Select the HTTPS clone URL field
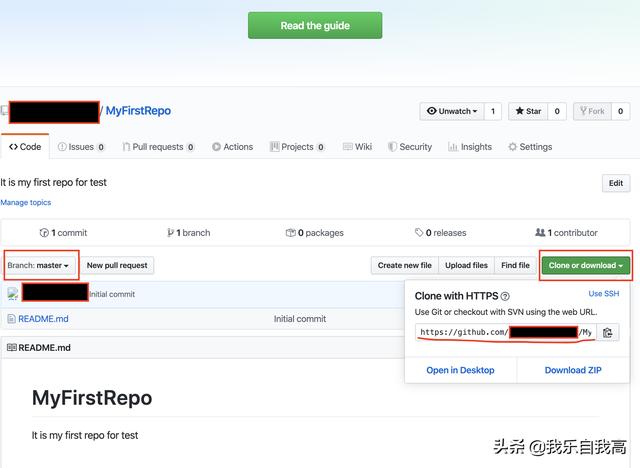Image resolution: width=640 pixels, height=468 pixels. click(x=506, y=332)
